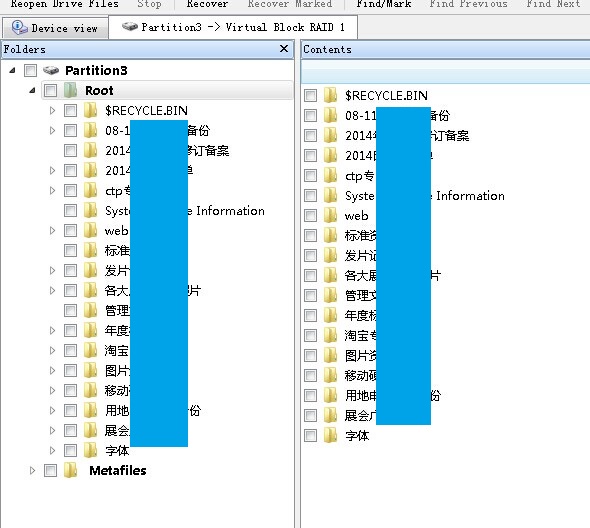Click the disk icon on Partition3 tab
Viewport: 590px width, 528px height.
(x=130, y=26)
